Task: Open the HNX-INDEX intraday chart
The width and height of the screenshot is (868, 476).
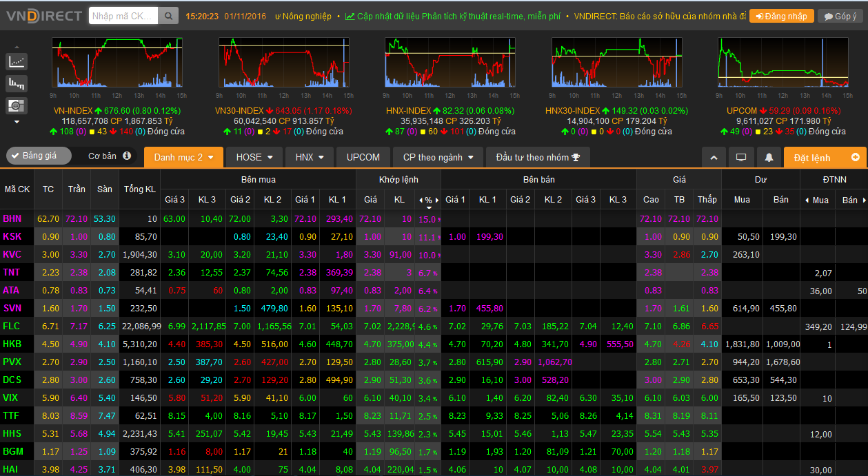Action: pyautogui.click(x=450, y=63)
